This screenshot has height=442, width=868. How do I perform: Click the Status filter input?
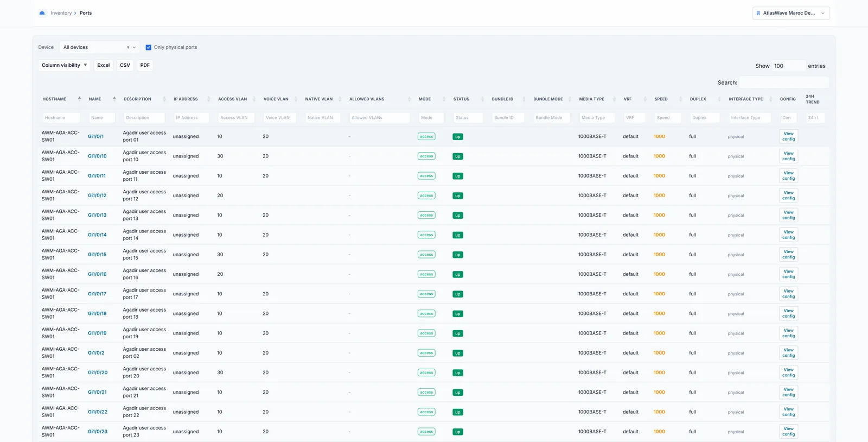tap(468, 117)
